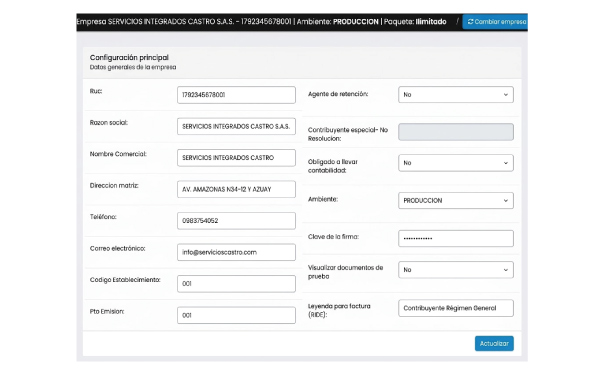Focus the Teléfono input field
Screen dimensions: 600x375
click(x=236, y=221)
